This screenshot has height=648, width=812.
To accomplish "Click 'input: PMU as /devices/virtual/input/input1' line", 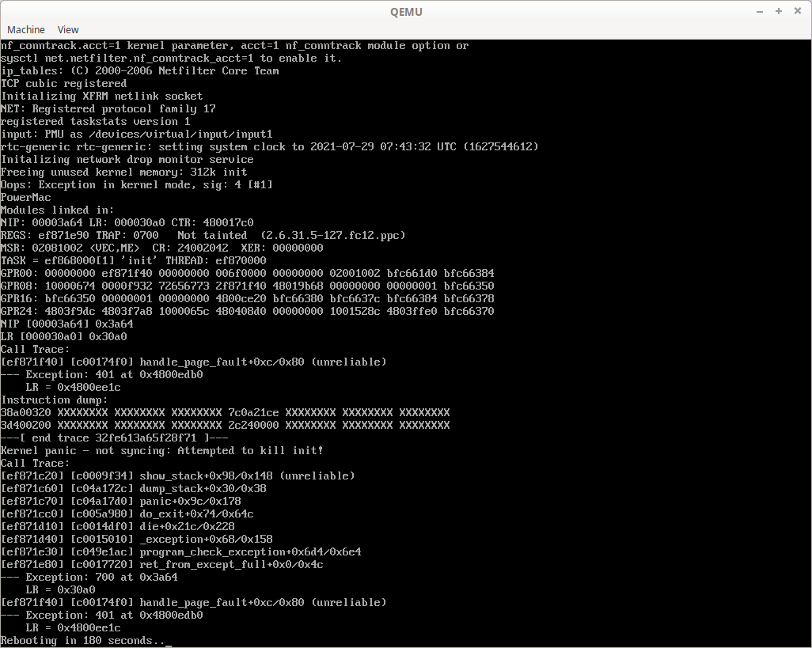I will 136,134.
